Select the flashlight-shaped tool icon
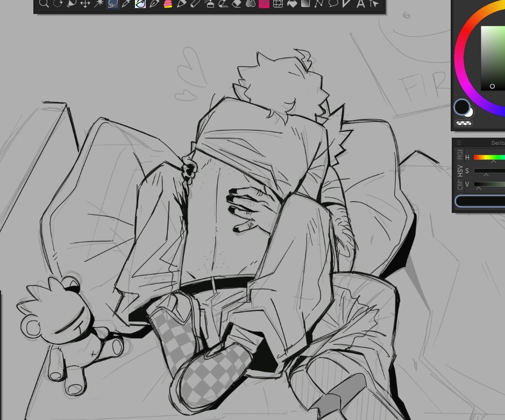Image resolution: width=505 pixels, height=420 pixels. (72, 4)
